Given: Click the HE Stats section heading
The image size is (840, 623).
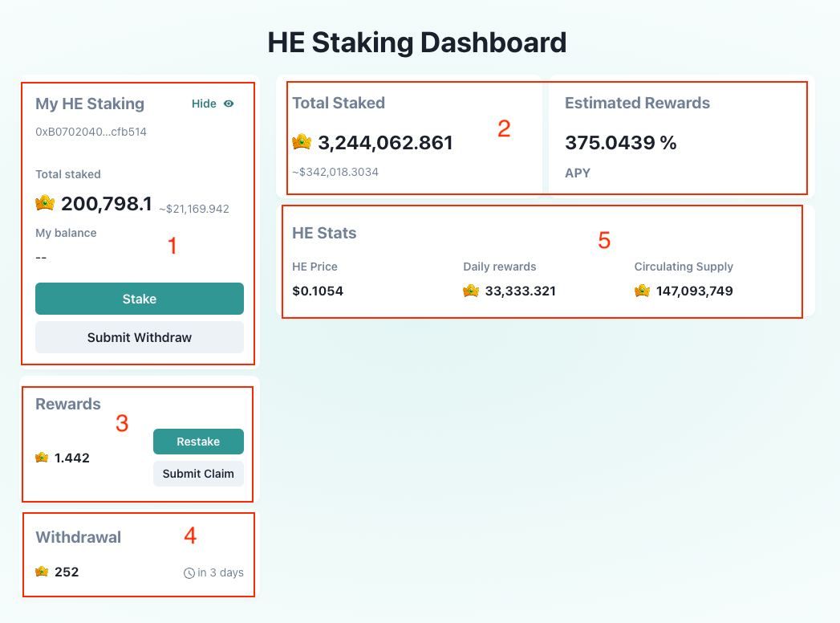Looking at the screenshot, I should 324,233.
